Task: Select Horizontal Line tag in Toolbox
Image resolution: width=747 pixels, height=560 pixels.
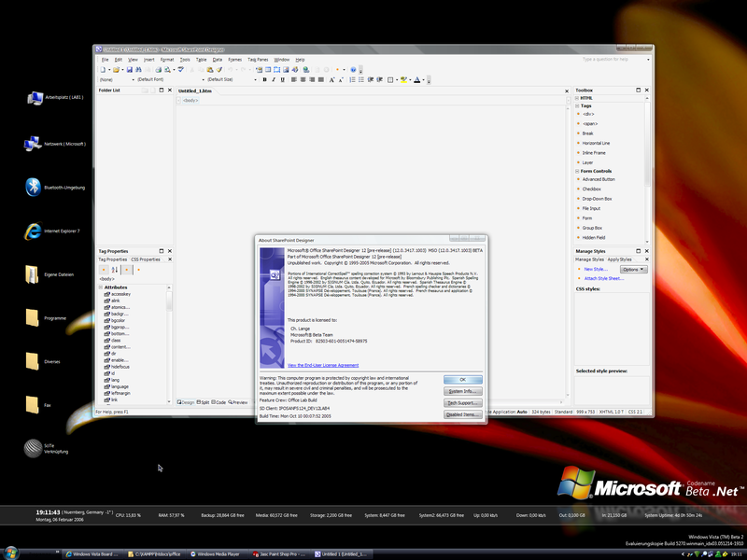Action: (598, 143)
